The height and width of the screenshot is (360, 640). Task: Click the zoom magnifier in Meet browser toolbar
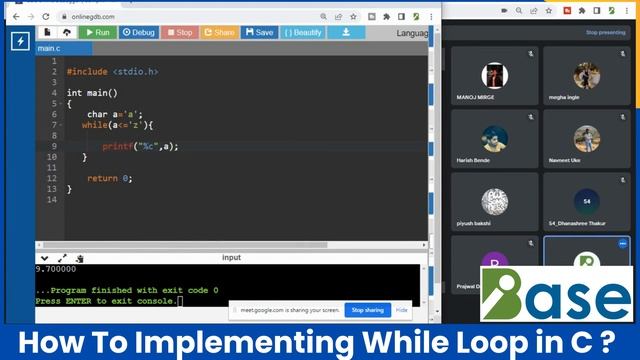point(519,11)
